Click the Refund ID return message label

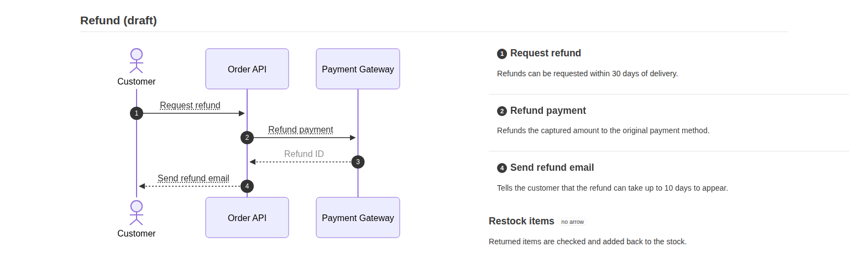[304, 154]
